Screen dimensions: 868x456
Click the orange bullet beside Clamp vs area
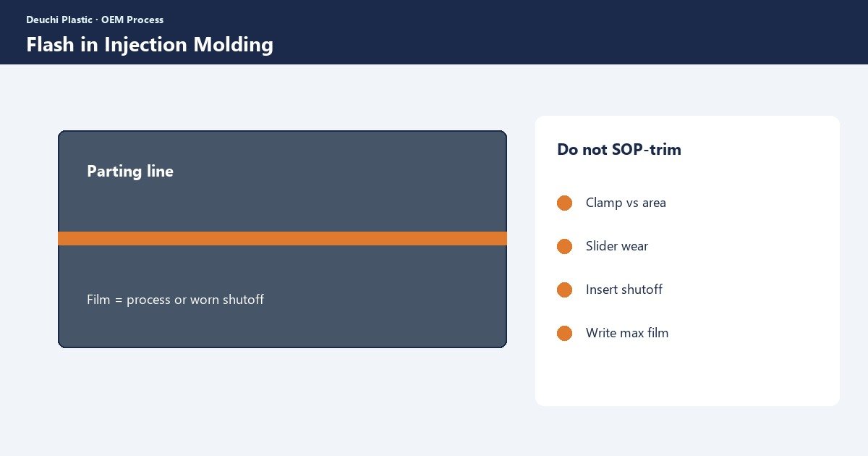[x=564, y=203]
